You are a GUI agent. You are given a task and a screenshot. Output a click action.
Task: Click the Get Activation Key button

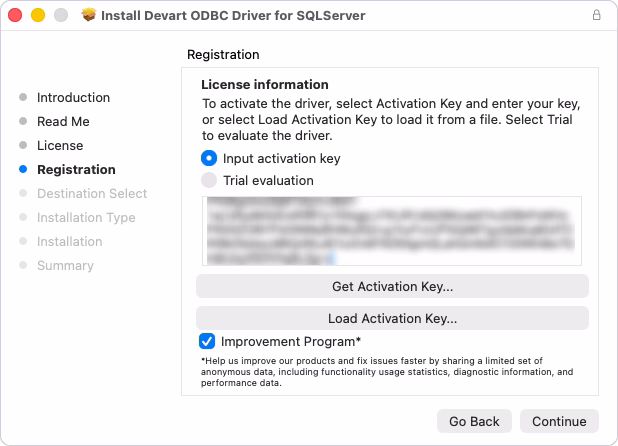[392, 286]
